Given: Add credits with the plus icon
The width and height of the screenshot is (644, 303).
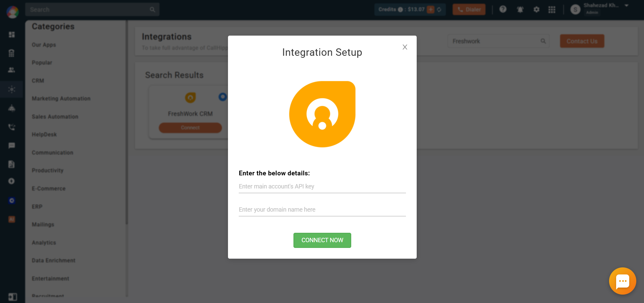Looking at the screenshot, I should (x=430, y=9).
